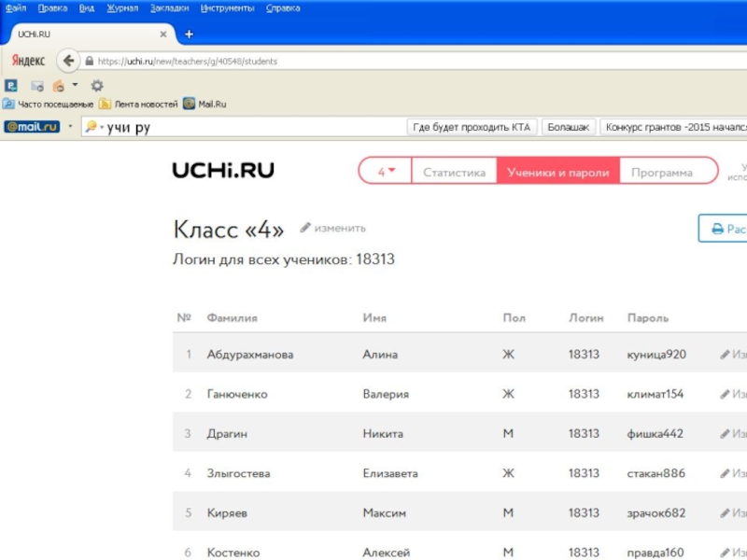This screenshot has height=560, width=747.
Task: Click the pencil icon in Абдурахманова row
Action: pyautogui.click(x=725, y=355)
